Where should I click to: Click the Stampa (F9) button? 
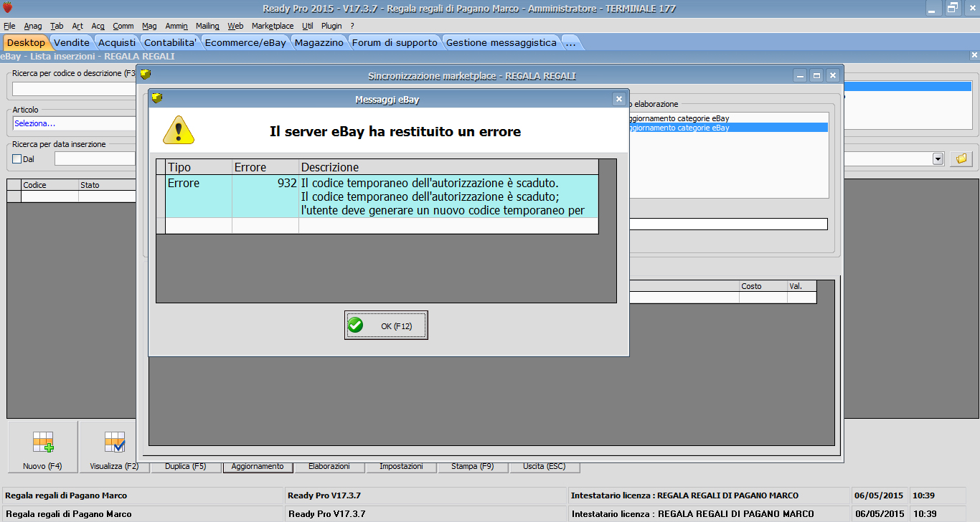[473, 466]
